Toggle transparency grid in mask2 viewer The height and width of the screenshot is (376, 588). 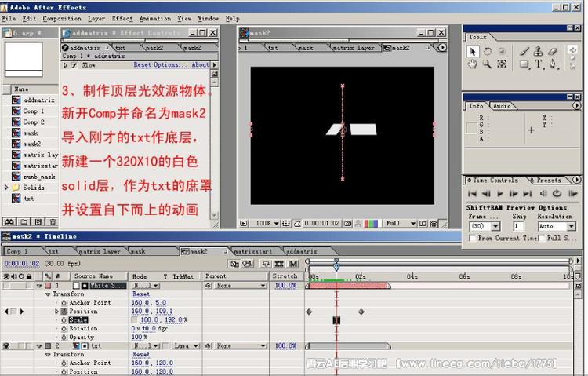[434, 224]
